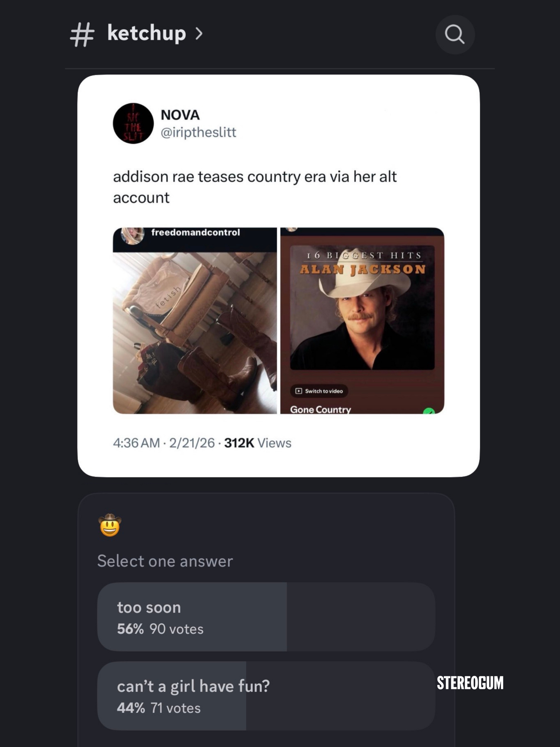Tap the 312K Views count
Screen dimensions: 560x747
coord(258,443)
